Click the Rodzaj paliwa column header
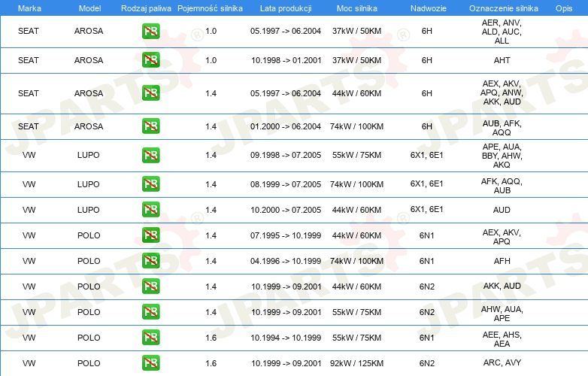The image size is (588, 376). (x=146, y=8)
